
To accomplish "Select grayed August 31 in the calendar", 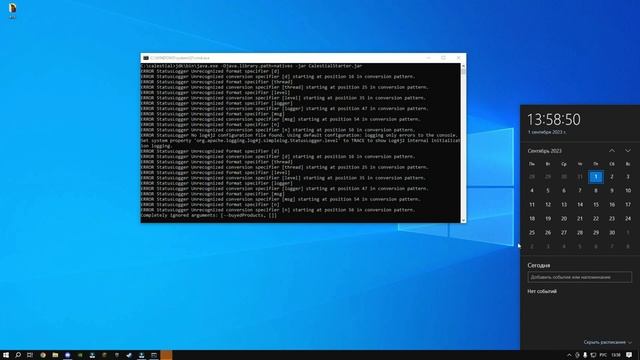I will click(580, 177).
